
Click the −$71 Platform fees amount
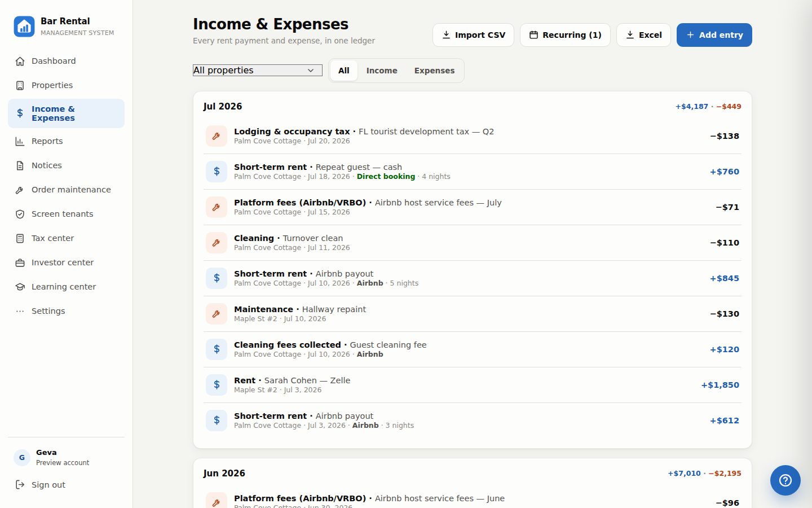[x=727, y=207]
